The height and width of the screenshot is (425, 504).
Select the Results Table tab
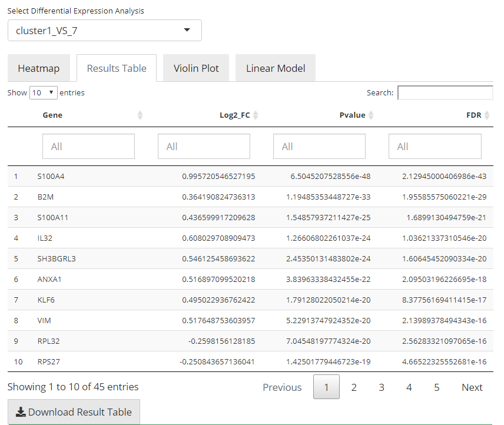coord(117,68)
